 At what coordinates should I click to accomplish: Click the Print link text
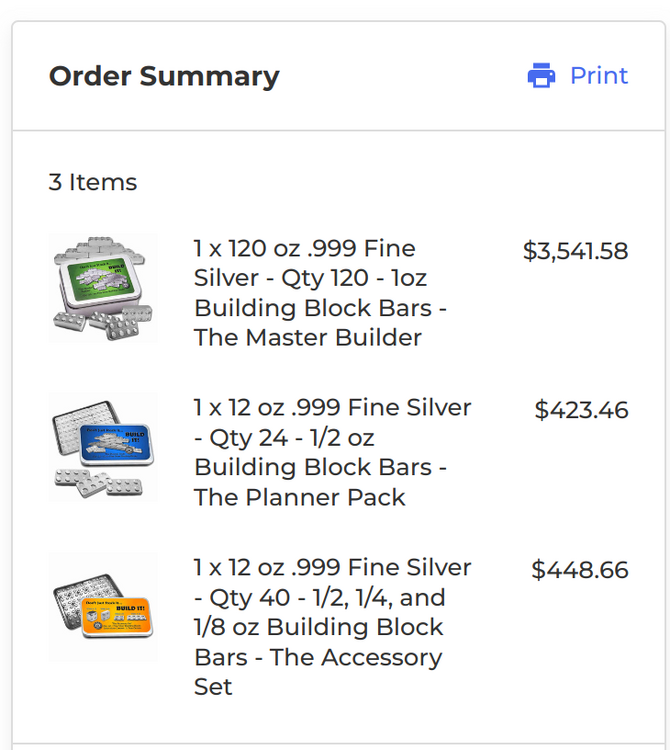pyautogui.click(x=598, y=76)
